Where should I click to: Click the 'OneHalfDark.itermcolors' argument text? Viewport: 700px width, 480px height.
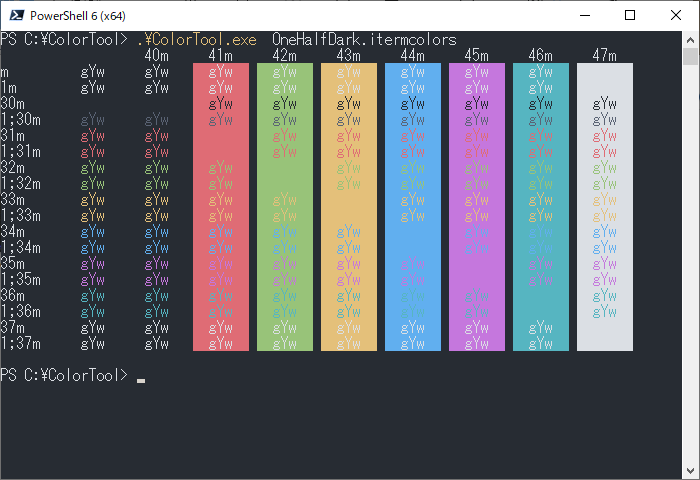(364, 40)
